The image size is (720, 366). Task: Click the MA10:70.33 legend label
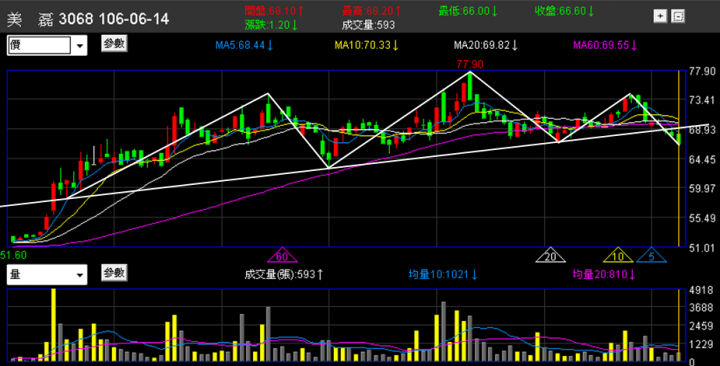366,45
